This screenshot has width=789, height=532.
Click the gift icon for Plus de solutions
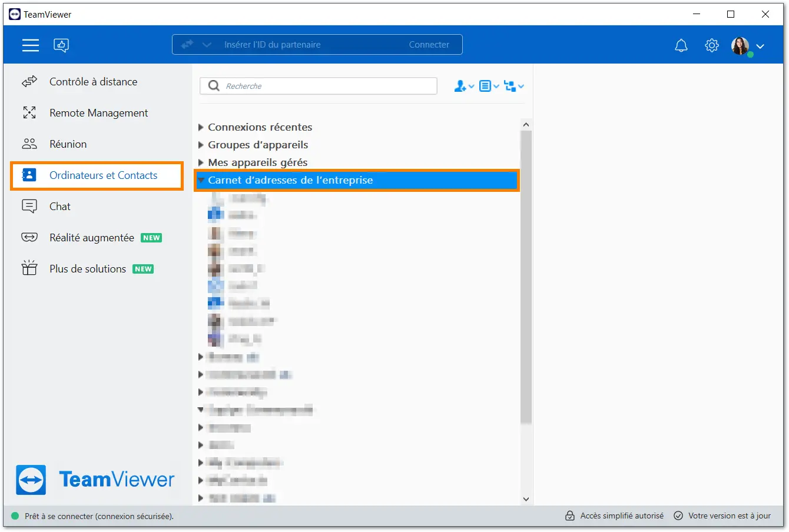(29, 268)
